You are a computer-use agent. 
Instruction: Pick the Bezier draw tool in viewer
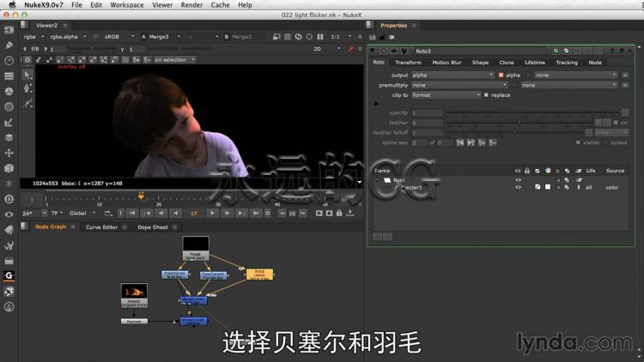point(27,88)
